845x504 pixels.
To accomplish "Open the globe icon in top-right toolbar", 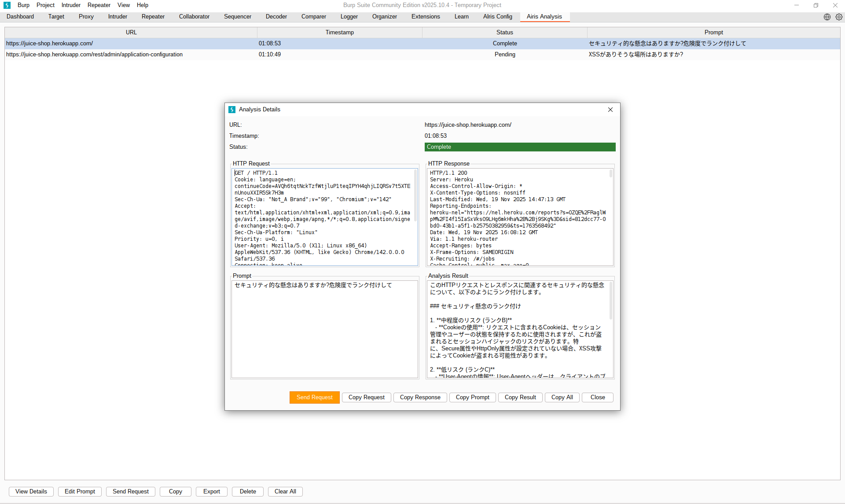I will coord(827,17).
